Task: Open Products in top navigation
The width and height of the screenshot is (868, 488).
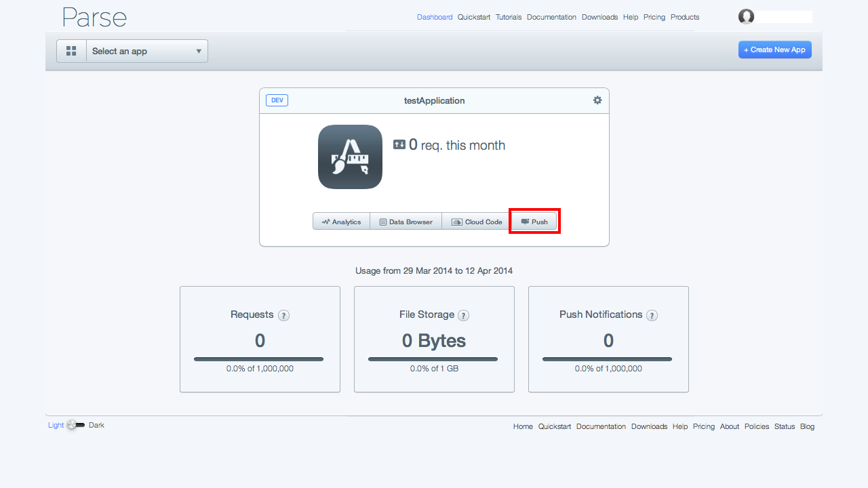Action: (685, 17)
